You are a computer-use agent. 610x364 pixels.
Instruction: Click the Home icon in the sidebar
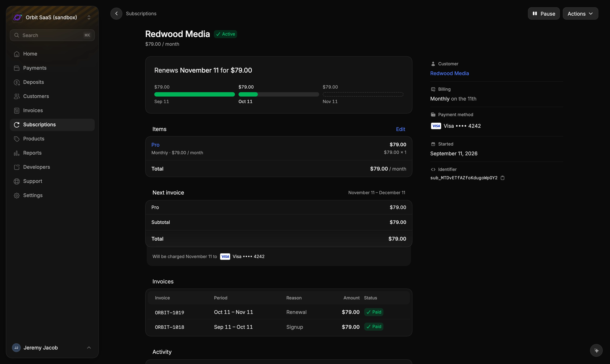click(x=17, y=54)
